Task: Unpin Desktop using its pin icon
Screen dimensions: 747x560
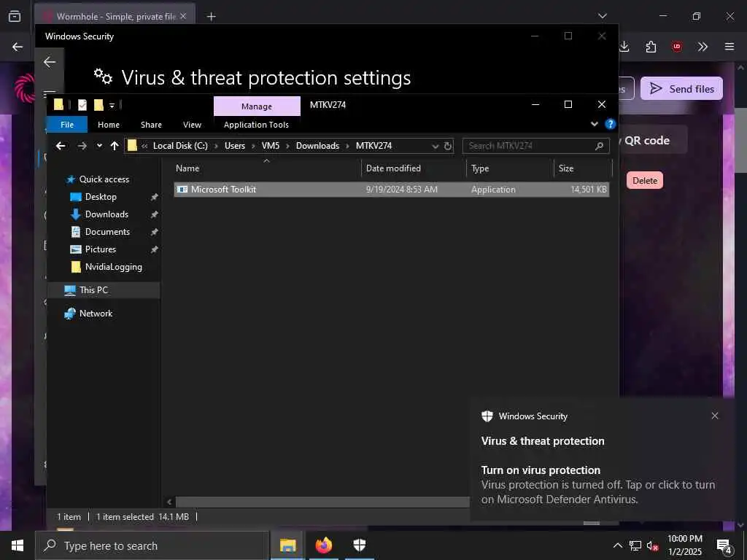Action: click(x=154, y=197)
